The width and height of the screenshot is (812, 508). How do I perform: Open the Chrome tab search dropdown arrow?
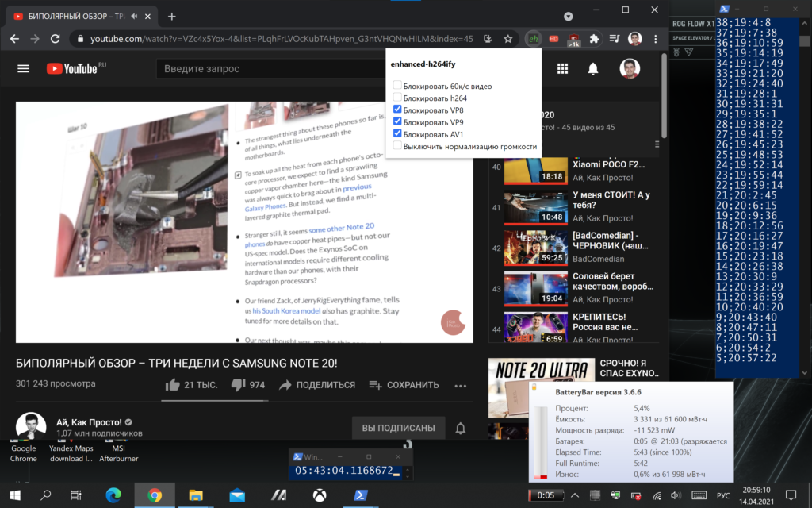tap(568, 17)
